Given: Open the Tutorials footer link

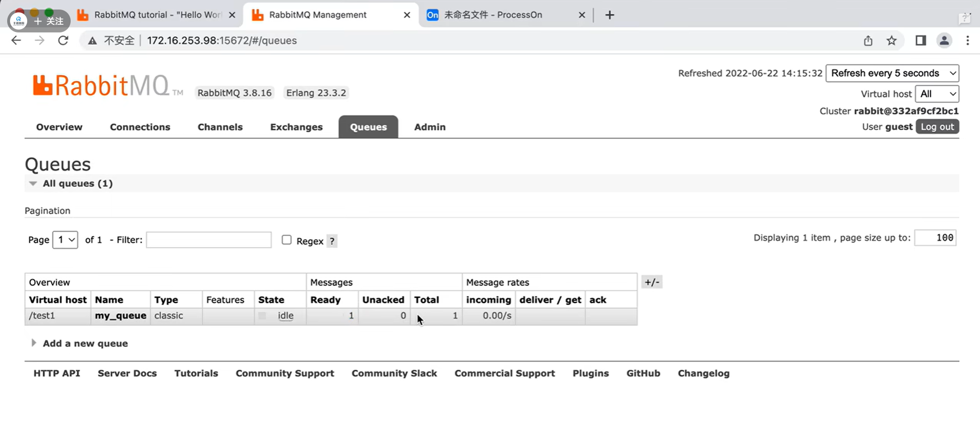Looking at the screenshot, I should coord(196,373).
